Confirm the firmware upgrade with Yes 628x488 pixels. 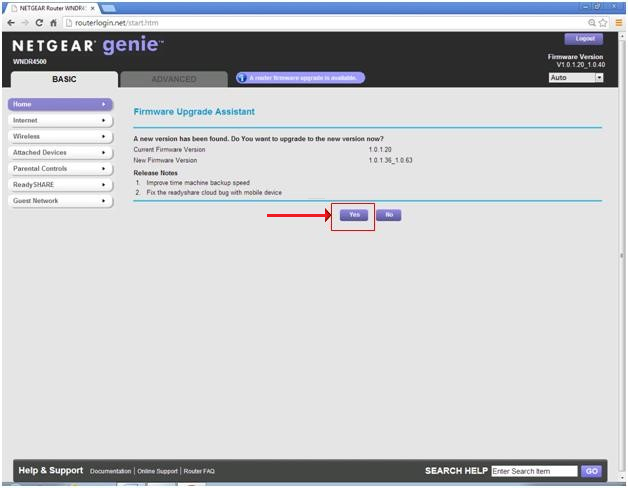(x=354, y=215)
